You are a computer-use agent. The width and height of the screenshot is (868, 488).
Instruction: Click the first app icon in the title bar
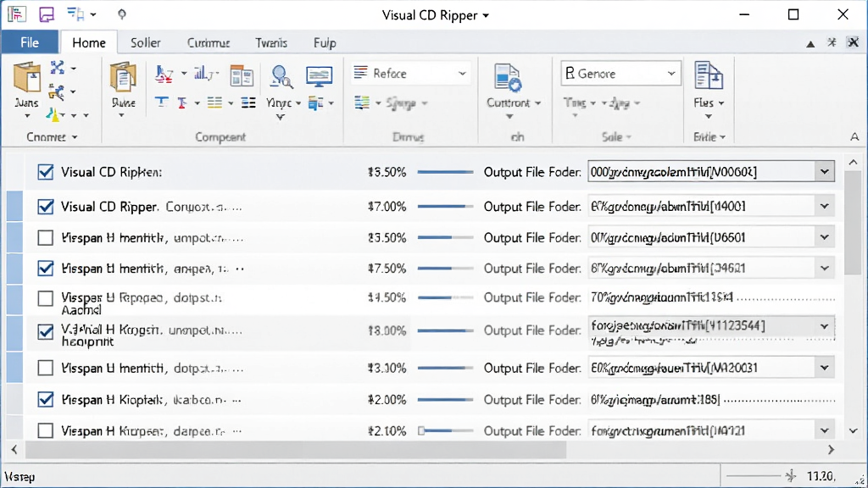point(17,14)
